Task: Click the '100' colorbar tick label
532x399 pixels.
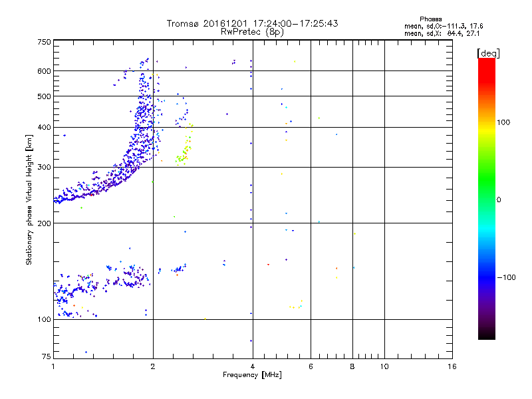Action: (x=503, y=122)
